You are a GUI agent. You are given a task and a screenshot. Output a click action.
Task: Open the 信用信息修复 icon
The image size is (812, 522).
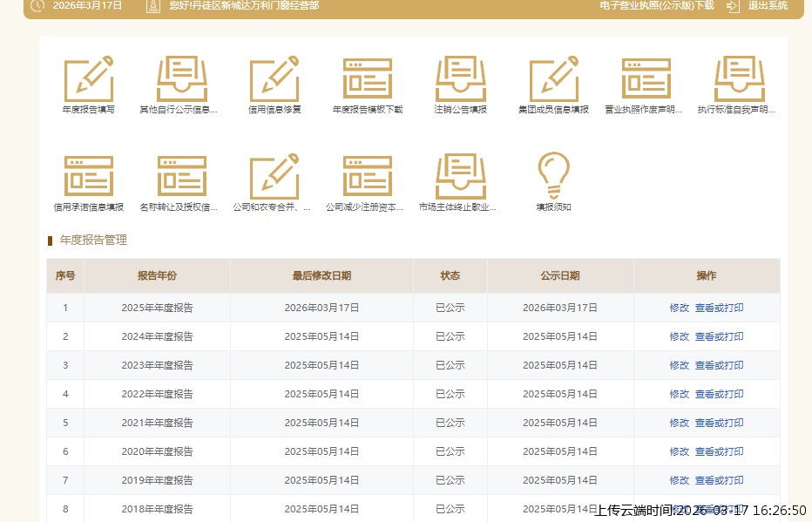(x=274, y=80)
